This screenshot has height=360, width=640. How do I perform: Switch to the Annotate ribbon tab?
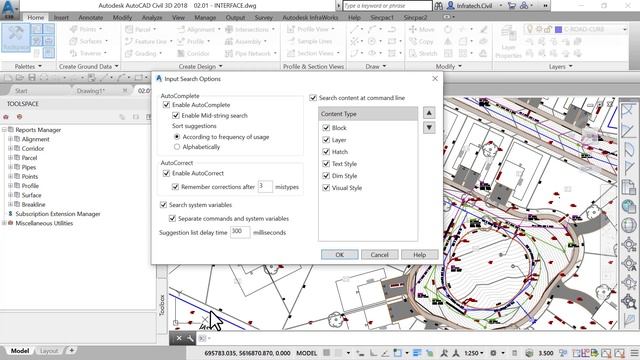pyautogui.click(x=91, y=18)
